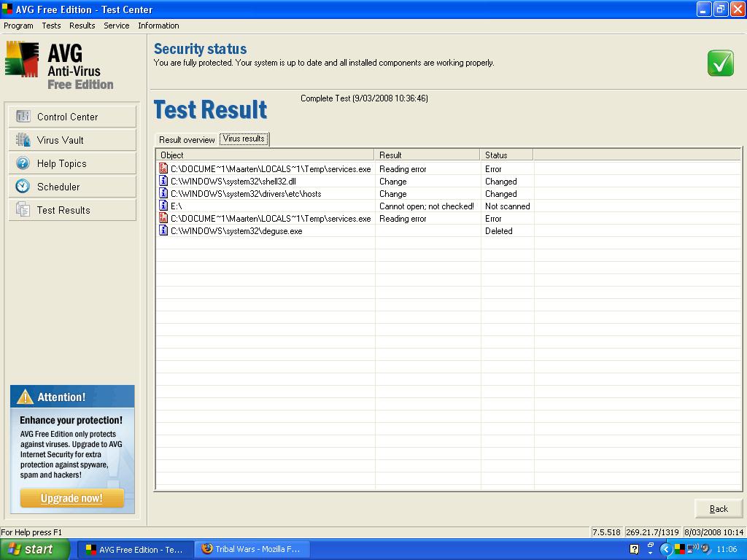Click error icon of second services.exe row

(x=163, y=218)
